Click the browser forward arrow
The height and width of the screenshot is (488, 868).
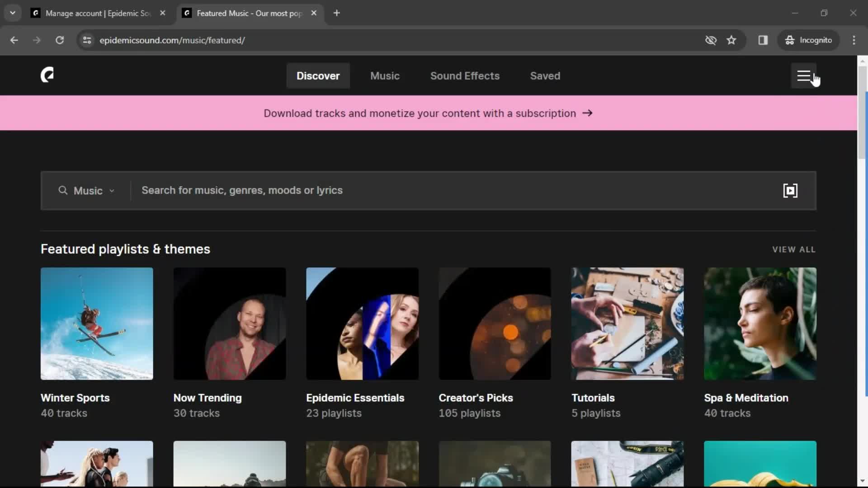click(x=37, y=40)
